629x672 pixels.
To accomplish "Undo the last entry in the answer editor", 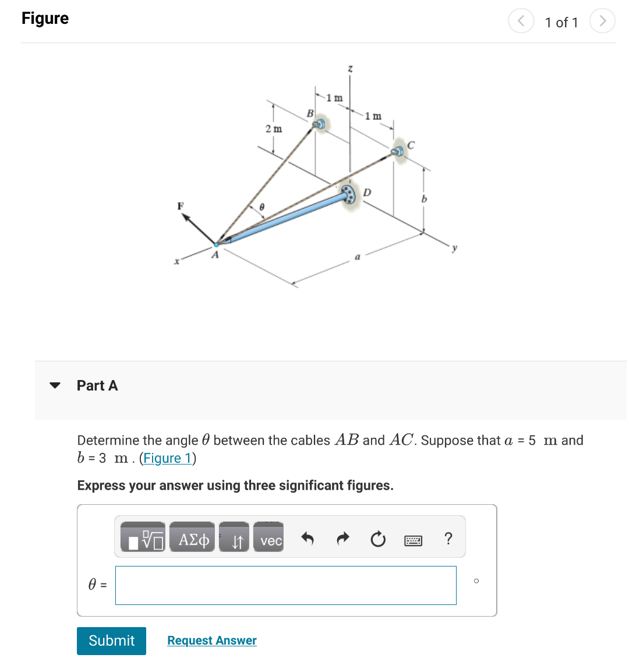I will point(308,539).
